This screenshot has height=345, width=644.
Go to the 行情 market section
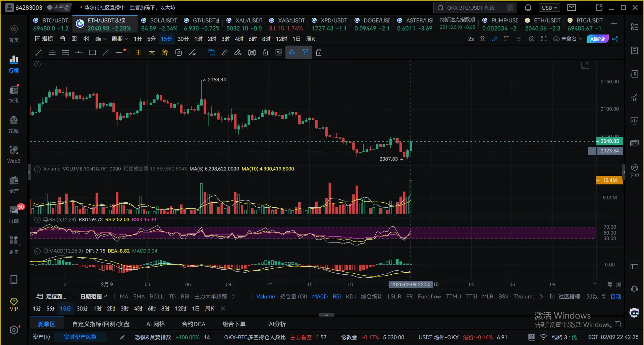coord(14,64)
